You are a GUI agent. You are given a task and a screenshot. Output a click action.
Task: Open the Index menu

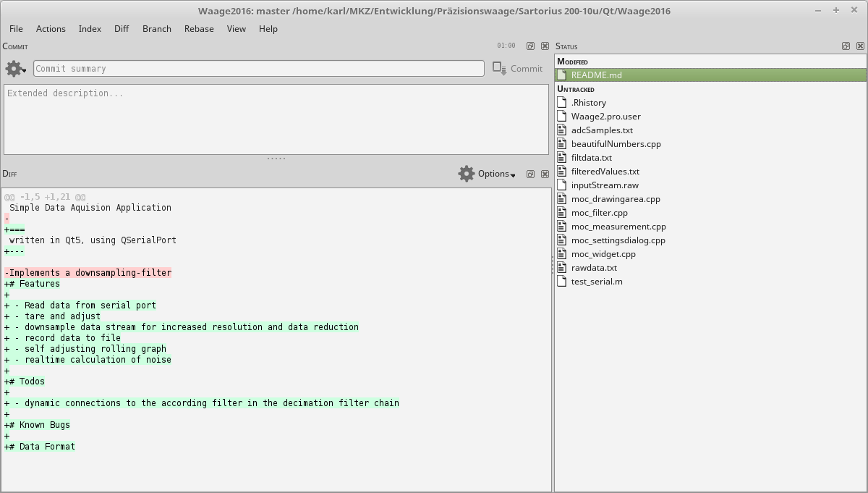pos(90,28)
